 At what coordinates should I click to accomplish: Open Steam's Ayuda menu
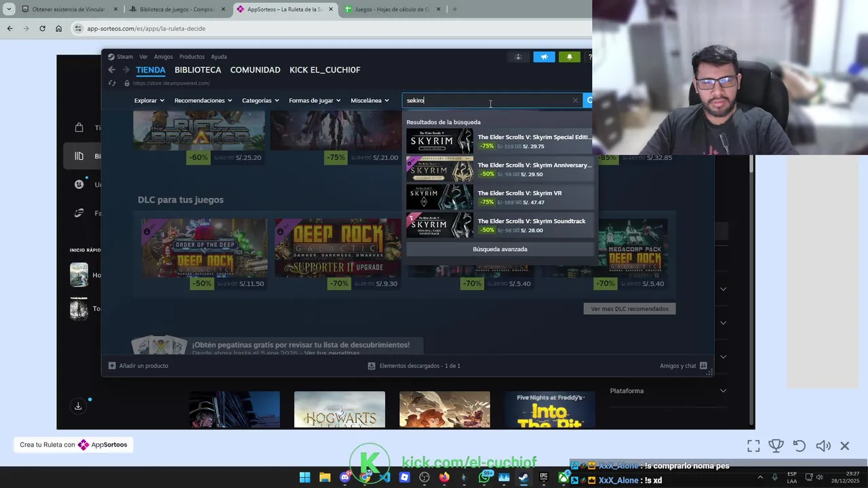pyautogui.click(x=218, y=57)
